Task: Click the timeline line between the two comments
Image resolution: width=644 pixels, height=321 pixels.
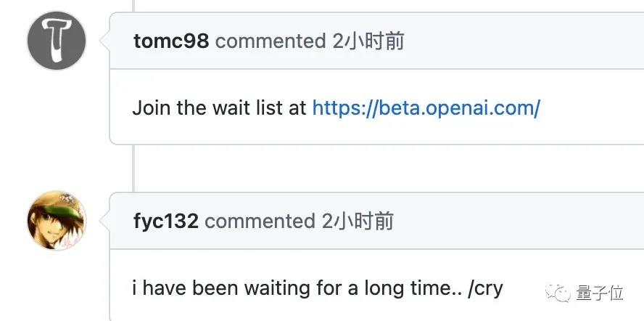Action: pyautogui.click(x=133, y=168)
